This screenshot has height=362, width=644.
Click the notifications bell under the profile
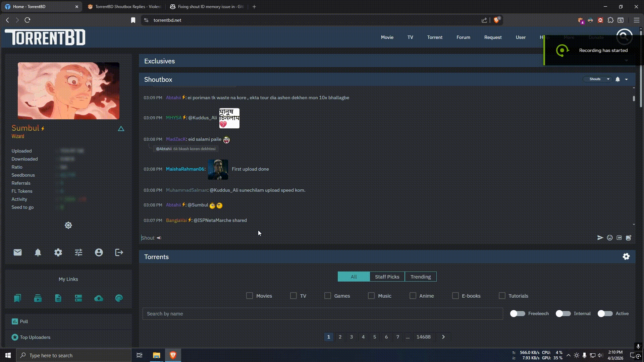pos(38,252)
